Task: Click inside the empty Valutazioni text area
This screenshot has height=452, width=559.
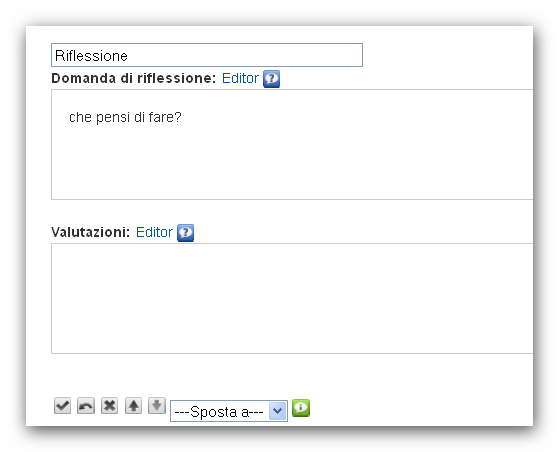Action: tap(292, 298)
